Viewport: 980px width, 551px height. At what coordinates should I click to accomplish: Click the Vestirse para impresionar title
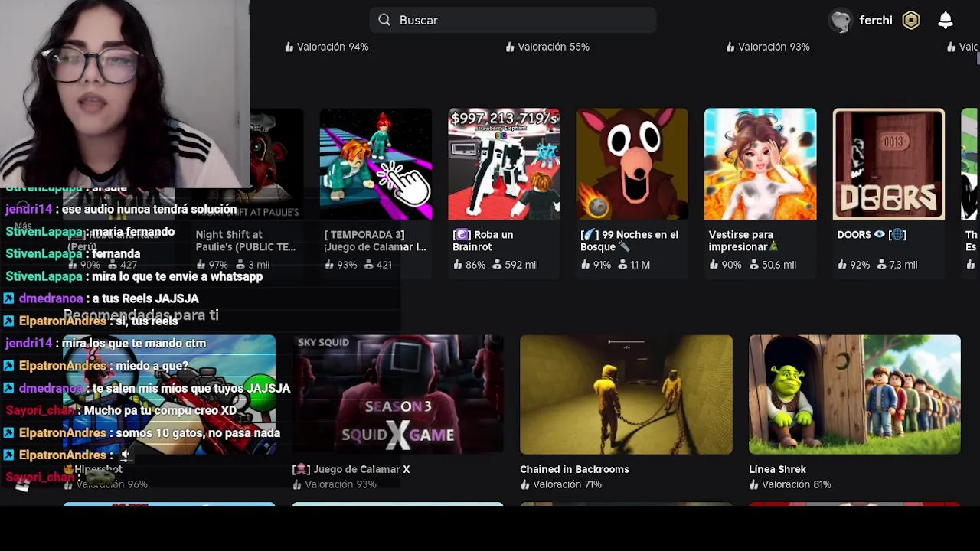point(743,241)
